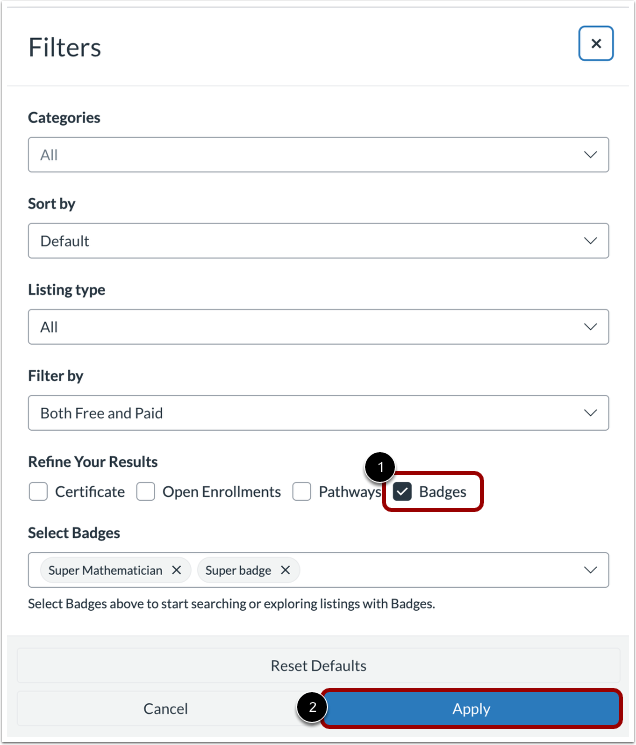Close the Filters panel with X
The image size is (636, 745).
[596, 44]
